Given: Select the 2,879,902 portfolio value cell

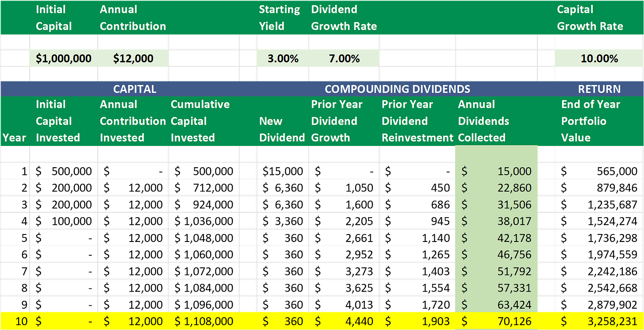Looking at the screenshot, I should click(x=599, y=305).
